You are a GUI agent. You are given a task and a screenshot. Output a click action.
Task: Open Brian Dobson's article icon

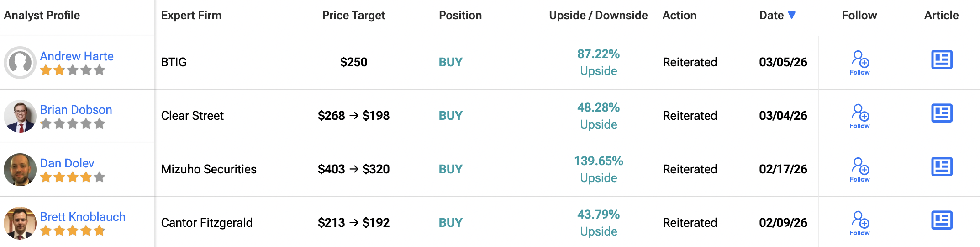click(x=942, y=113)
